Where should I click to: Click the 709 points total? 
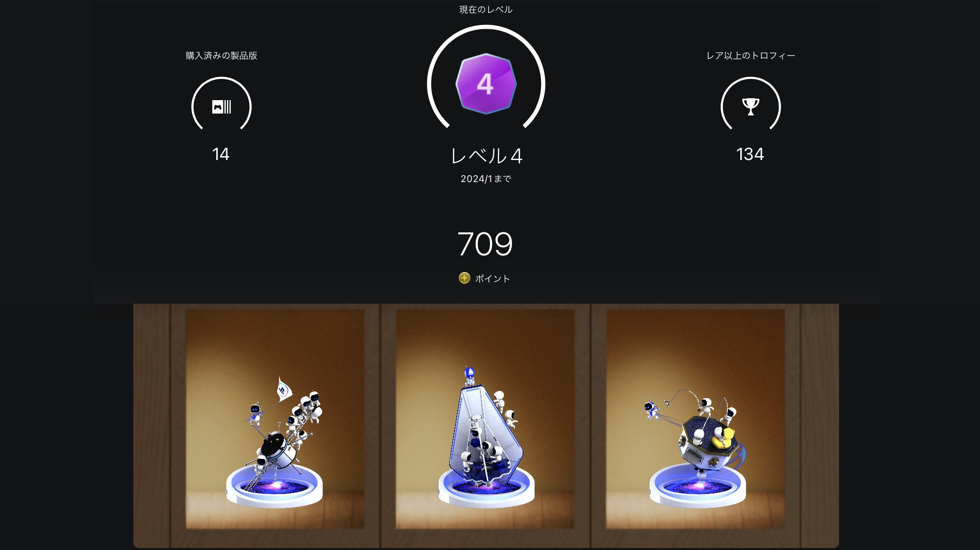[x=485, y=244]
